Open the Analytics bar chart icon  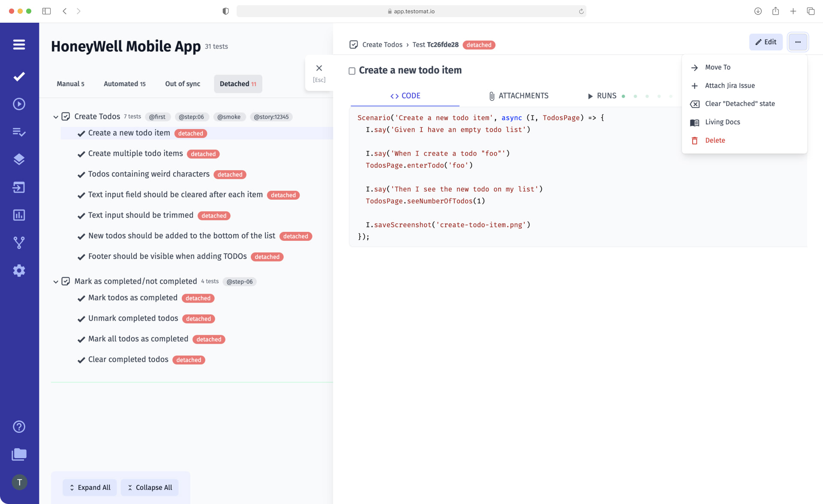(19, 215)
